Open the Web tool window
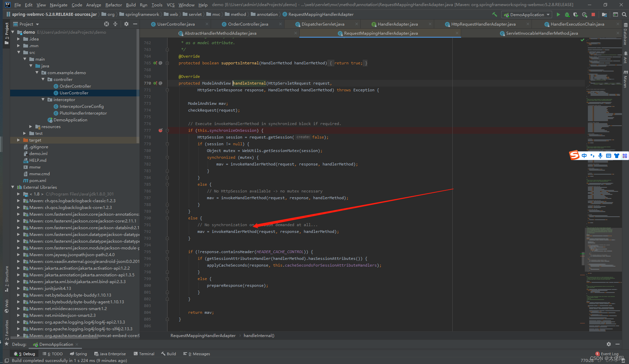This screenshot has height=364, width=629. pos(6,306)
